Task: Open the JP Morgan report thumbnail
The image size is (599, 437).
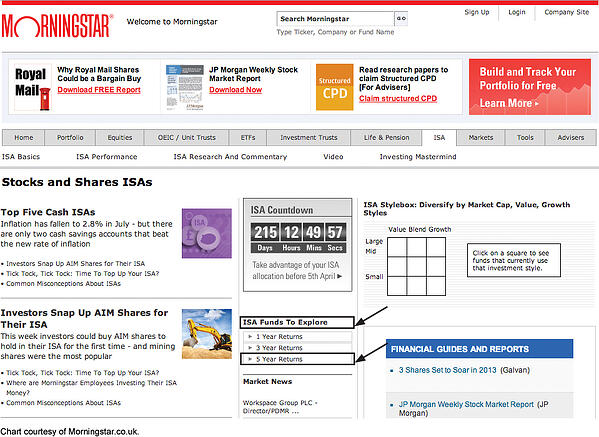Action: [x=185, y=87]
